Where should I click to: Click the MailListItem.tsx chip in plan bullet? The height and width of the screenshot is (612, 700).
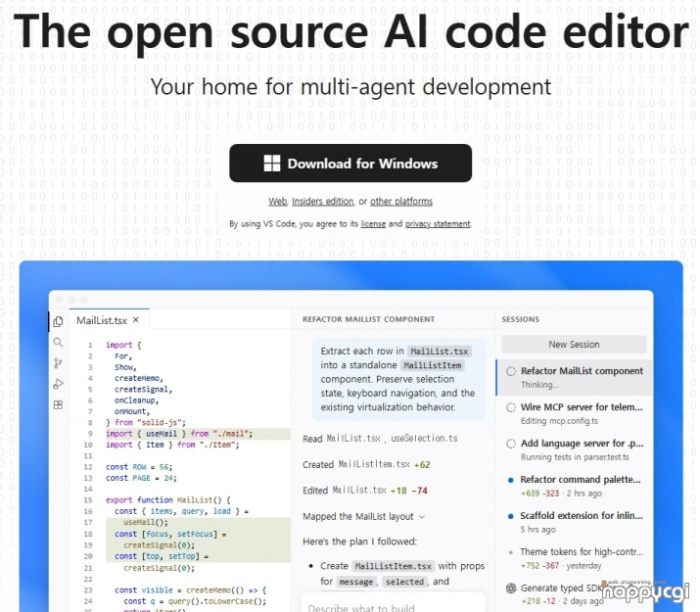click(x=393, y=566)
